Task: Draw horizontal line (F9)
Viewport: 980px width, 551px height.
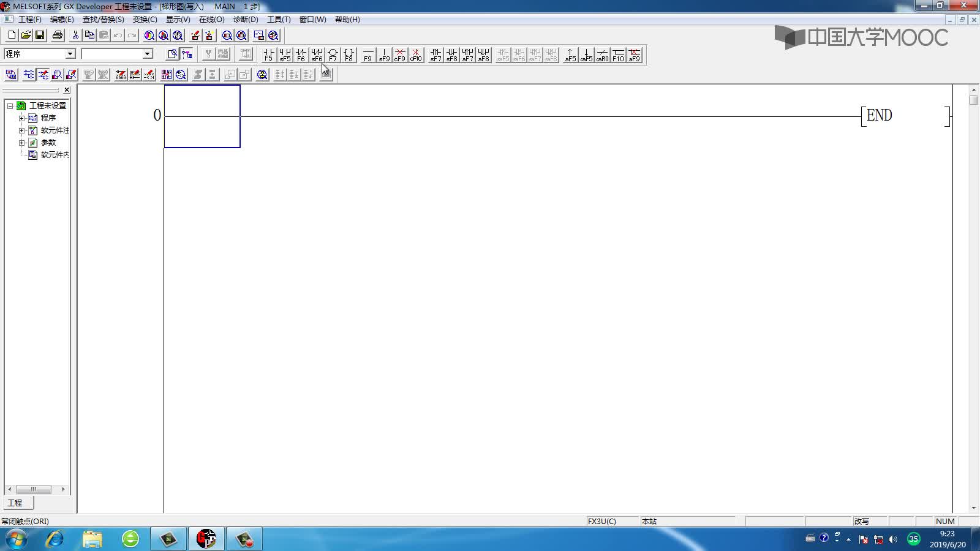Action: click(367, 55)
